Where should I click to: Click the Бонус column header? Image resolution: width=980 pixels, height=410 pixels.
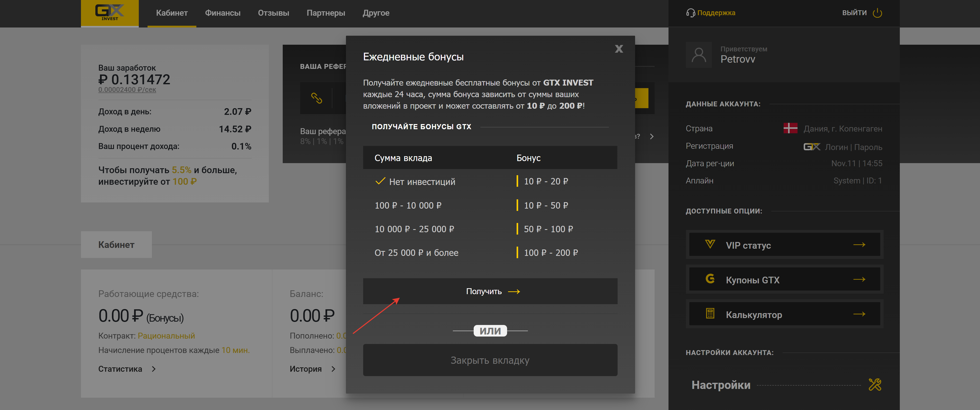pyautogui.click(x=528, y=158)
